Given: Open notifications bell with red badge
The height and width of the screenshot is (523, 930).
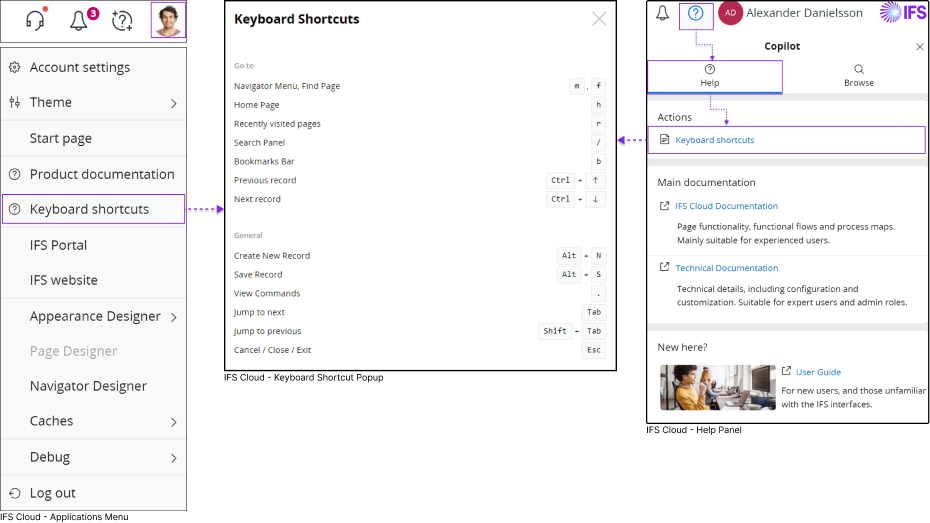Looking at the screenshot, I should 80,20.
